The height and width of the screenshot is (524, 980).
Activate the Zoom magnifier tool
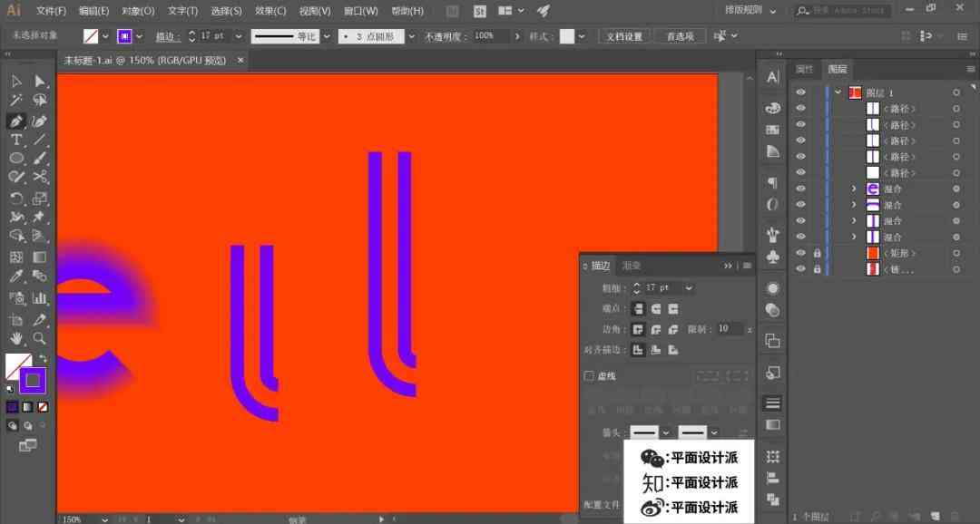(x=40, y=338)
